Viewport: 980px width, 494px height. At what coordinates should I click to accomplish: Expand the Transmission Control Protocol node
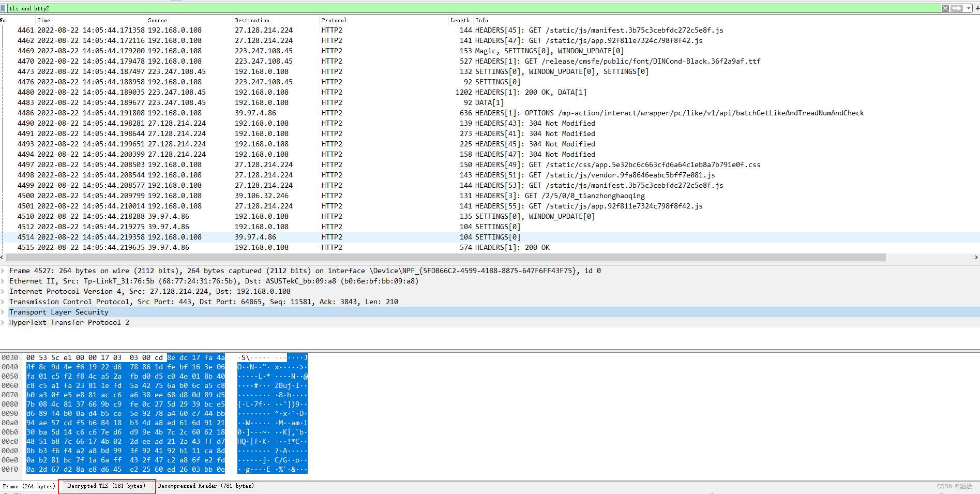(4, 302)
